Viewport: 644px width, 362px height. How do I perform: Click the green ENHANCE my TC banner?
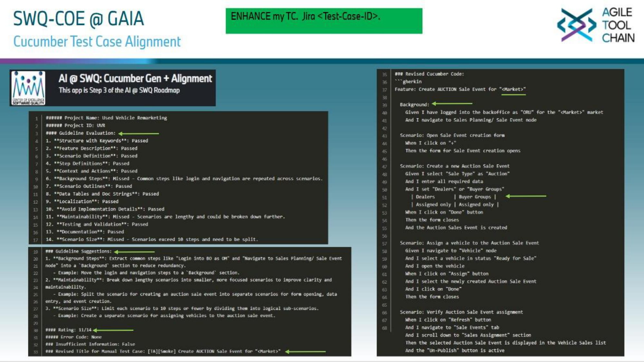click(324, 21)
